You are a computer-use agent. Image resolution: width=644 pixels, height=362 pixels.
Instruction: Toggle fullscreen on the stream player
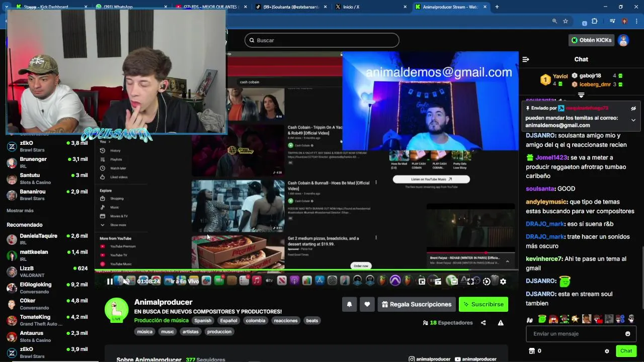(x=470, y=282)
